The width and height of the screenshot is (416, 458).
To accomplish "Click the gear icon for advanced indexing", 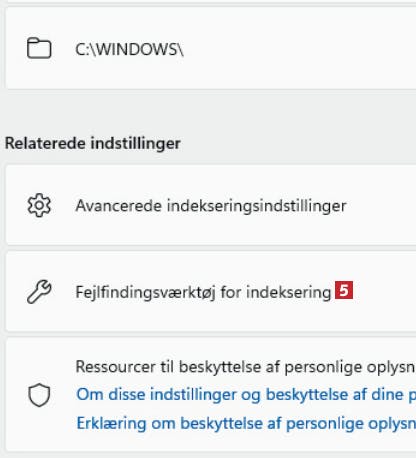I will tap(39, 205).
